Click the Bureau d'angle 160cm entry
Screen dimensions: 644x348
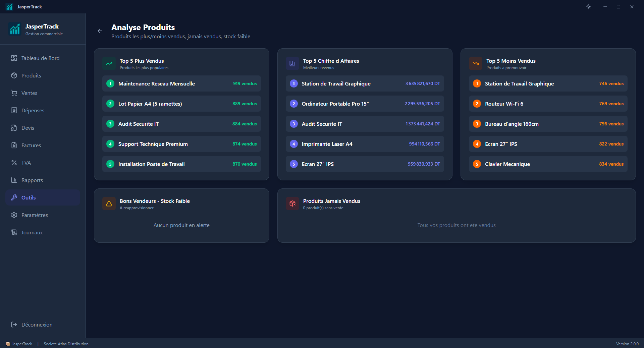(548, 124)
